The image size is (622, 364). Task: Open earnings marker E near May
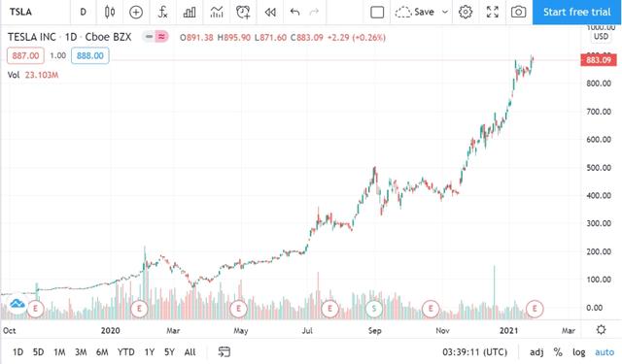tap(238, 309)
